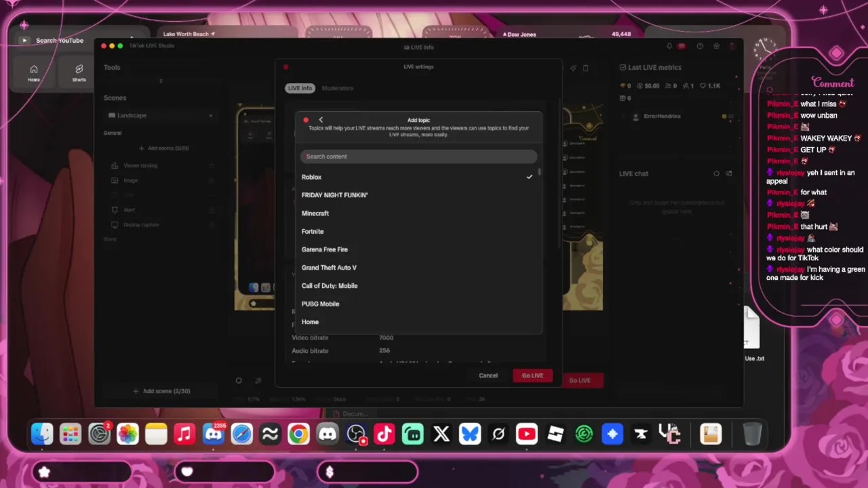Screen dimensions: 868x488
Task: Go back with Add topic chevron
Action: (x=321, y=120)
